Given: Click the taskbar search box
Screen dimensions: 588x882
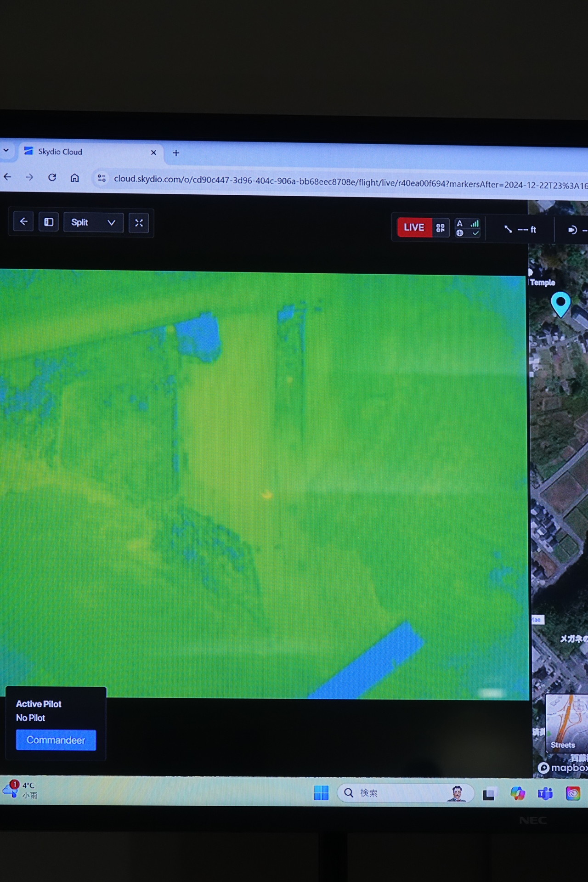Looking at the screenshot, I should (x=406, y=793).
